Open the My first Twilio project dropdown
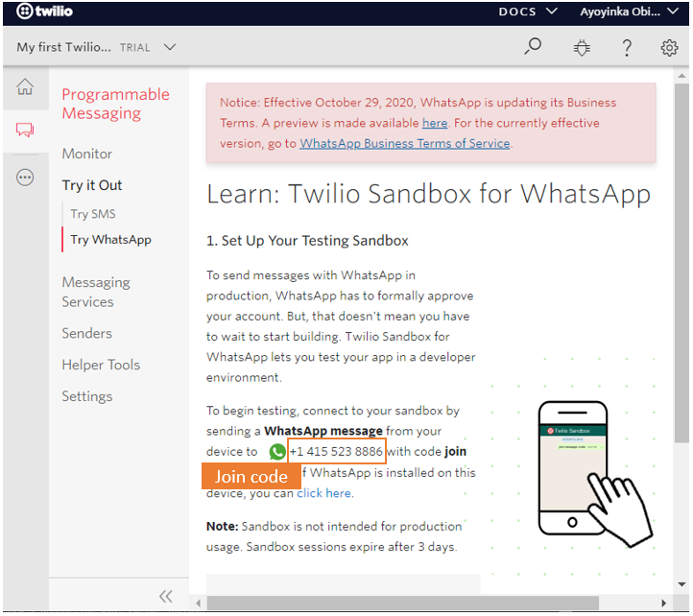Screen dimensions: 693x616 click(x=96, y=47)
